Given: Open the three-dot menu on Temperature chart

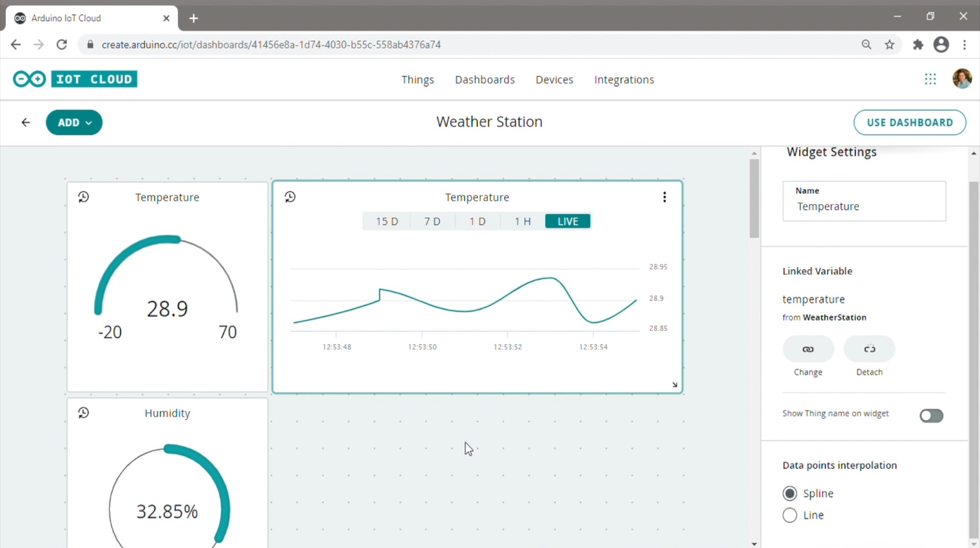Looking at the screenshot, I should [x=664, y=197].
